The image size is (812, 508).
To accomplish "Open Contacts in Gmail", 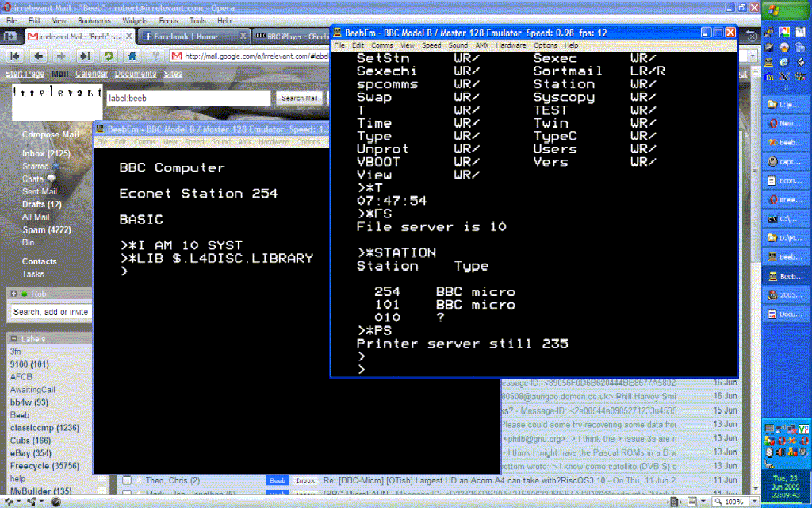I will pyautogui.click(x=39, y=261).
